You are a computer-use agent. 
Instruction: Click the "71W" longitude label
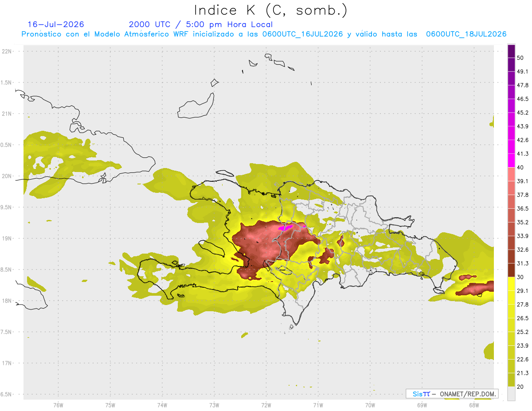(318, 405)
